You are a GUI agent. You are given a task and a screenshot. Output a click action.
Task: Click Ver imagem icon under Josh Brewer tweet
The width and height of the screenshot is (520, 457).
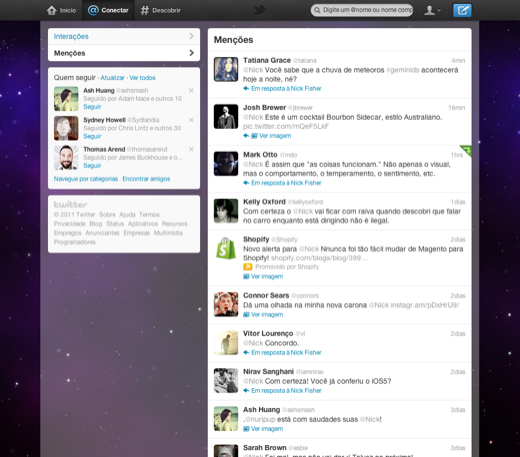click(x=254, y=136)
